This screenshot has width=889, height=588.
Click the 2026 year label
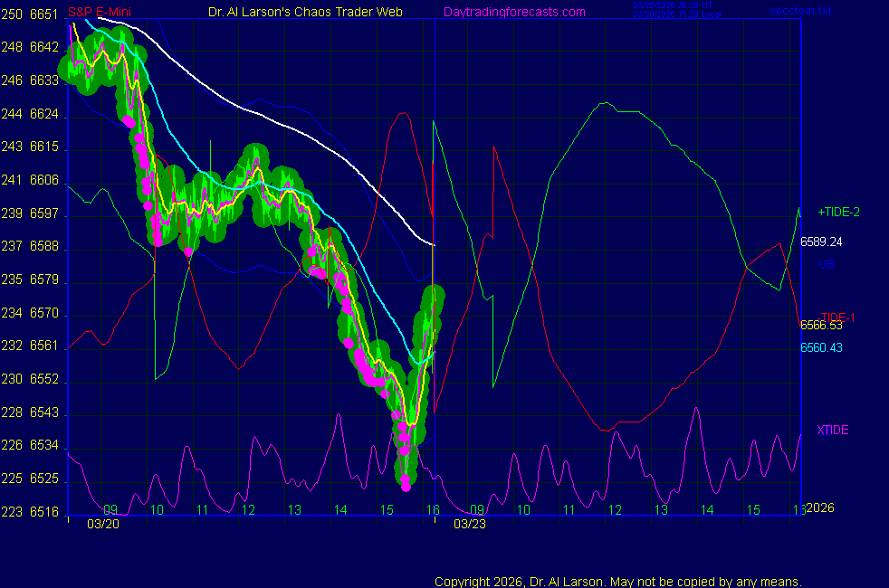pyautogui.click(x=821, y=507)
